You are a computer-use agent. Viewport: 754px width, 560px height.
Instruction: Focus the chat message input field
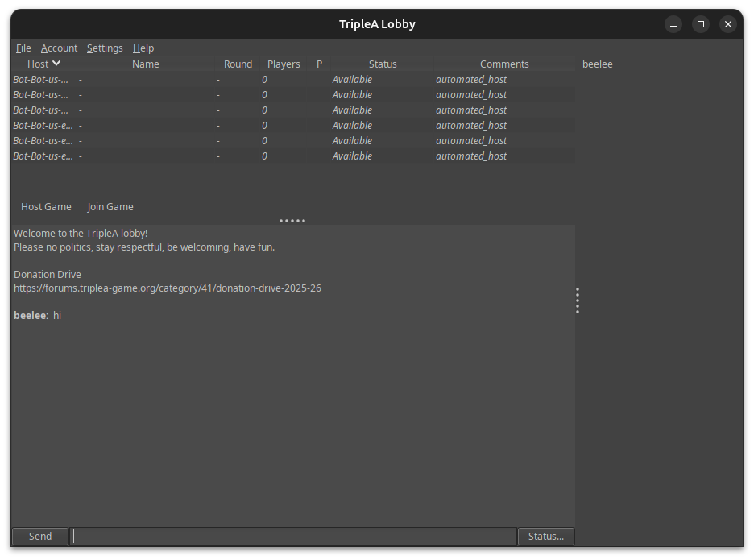point(293,537)
